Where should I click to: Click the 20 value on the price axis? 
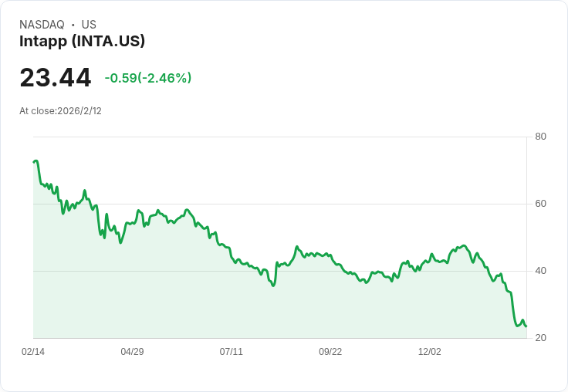541,339
